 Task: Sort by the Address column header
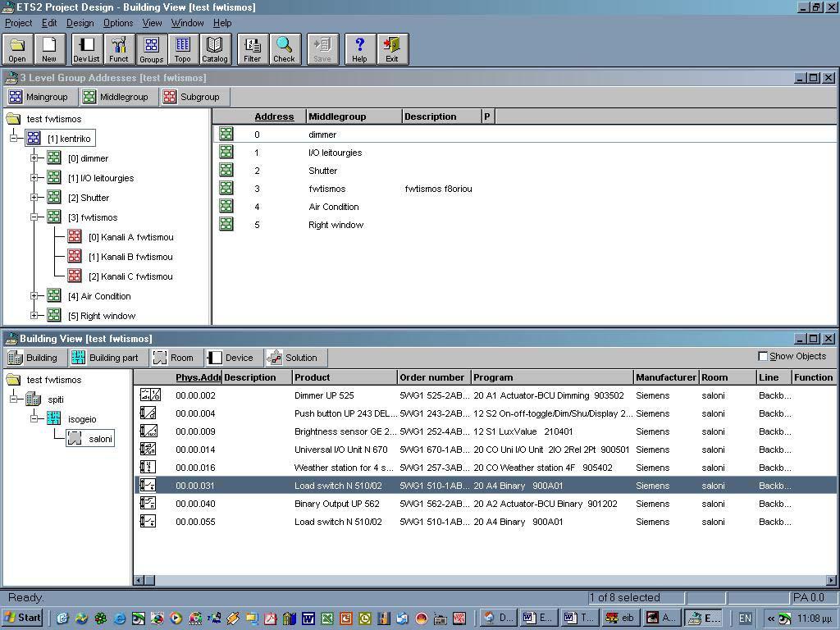[274, 116]
